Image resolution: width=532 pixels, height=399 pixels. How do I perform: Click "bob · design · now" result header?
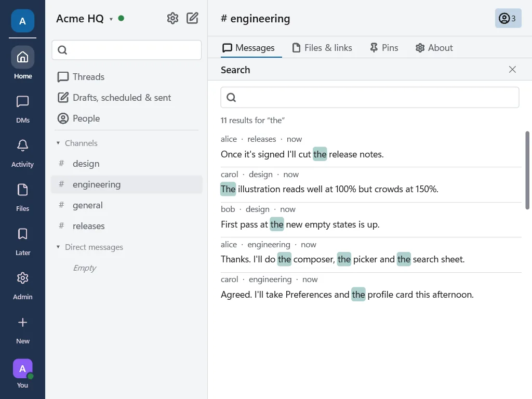point(258,209)
